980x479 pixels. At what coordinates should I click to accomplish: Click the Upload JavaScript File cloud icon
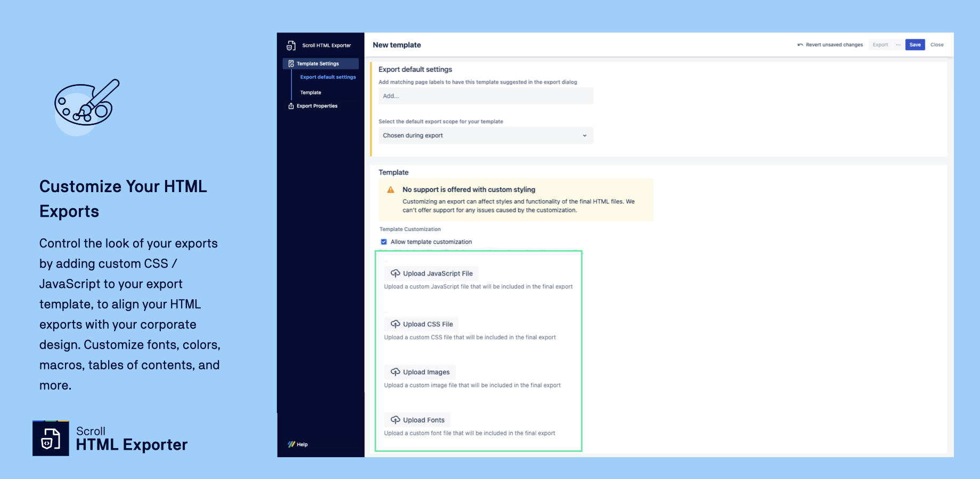point(395,273)
